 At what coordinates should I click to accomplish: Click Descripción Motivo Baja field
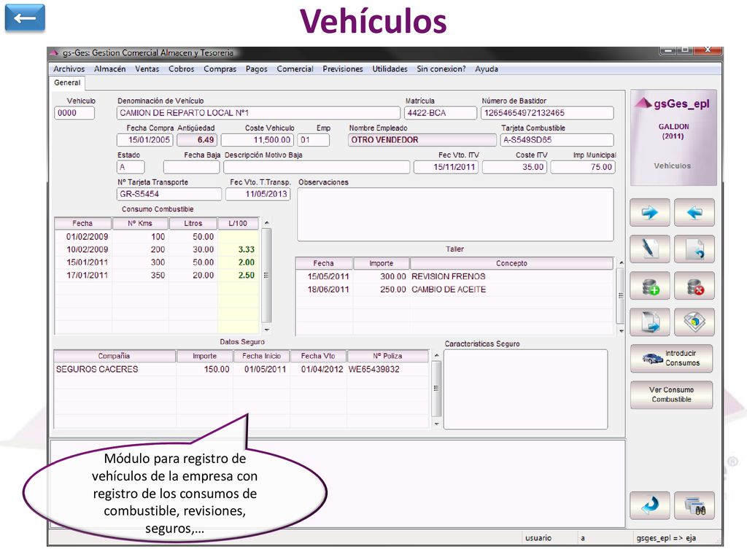point(317,167)
